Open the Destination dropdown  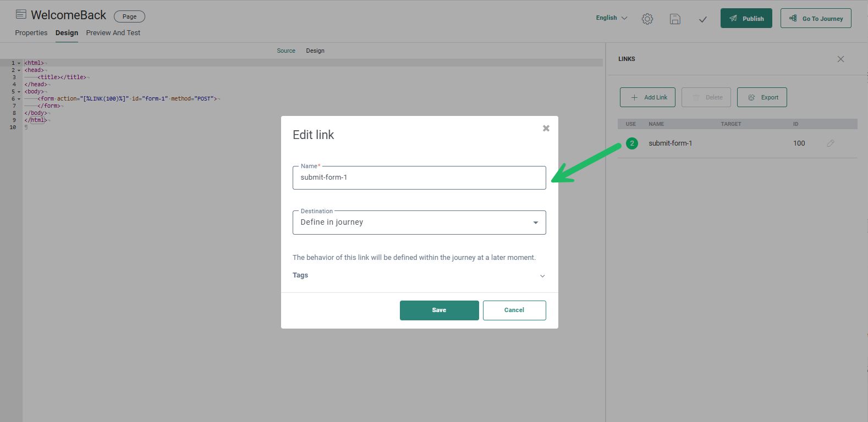click(419, 223)
